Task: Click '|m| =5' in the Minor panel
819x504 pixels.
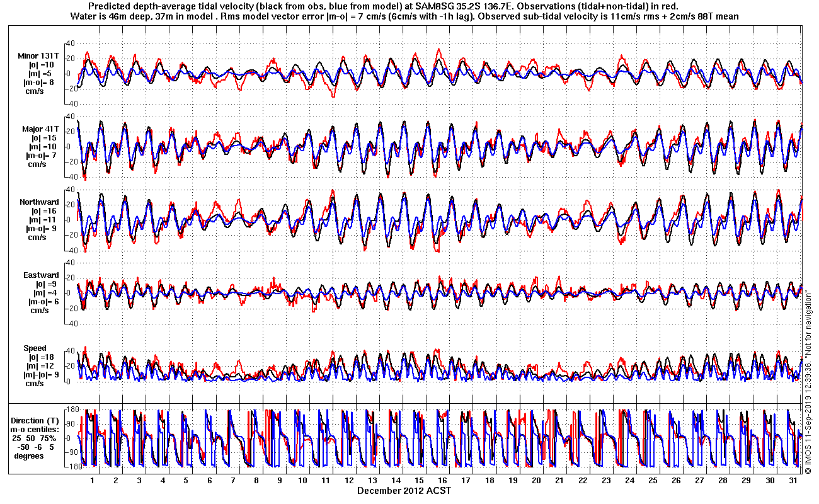Action: click(40, 74)
